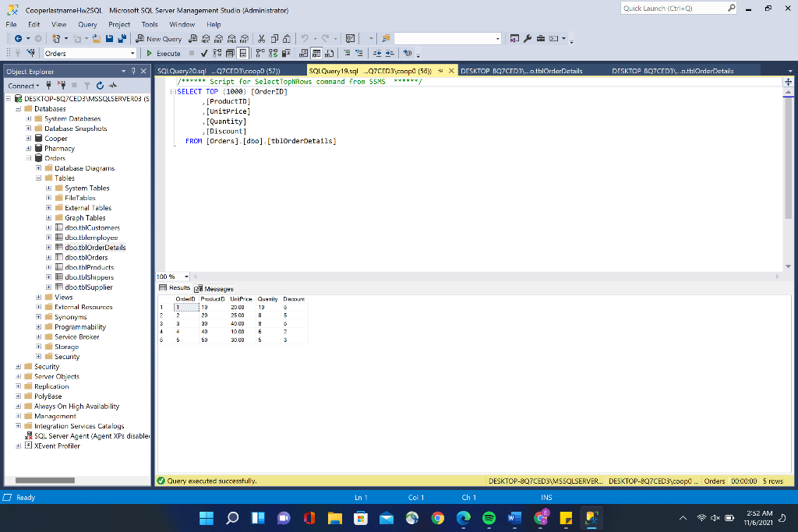
Task: Click the Paste clipboard icon
Action: coord(287,39)
